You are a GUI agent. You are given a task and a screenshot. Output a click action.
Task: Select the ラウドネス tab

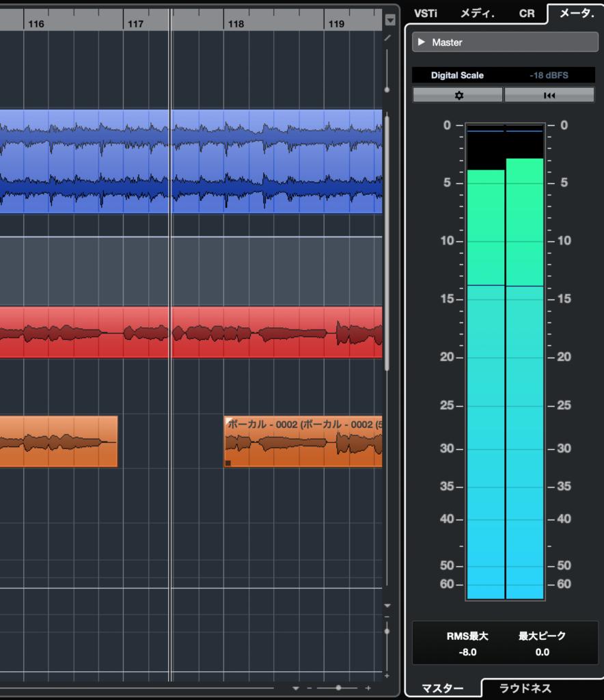(x=525, y=688)
